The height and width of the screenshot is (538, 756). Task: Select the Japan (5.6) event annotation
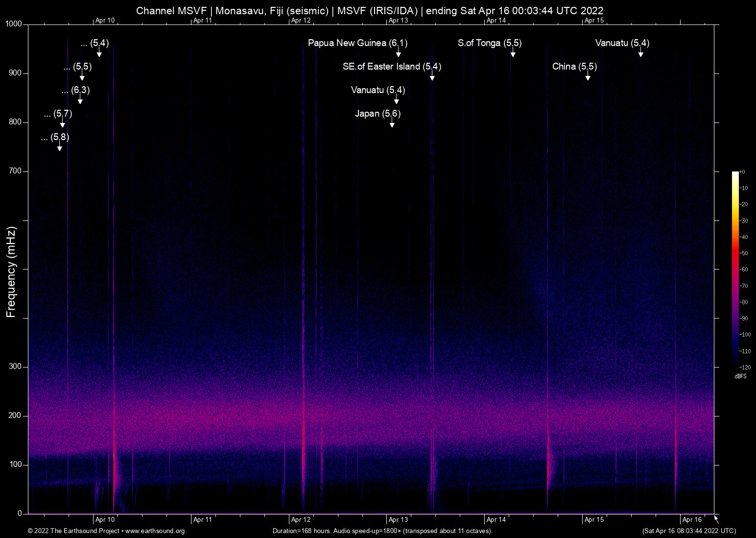378,114
